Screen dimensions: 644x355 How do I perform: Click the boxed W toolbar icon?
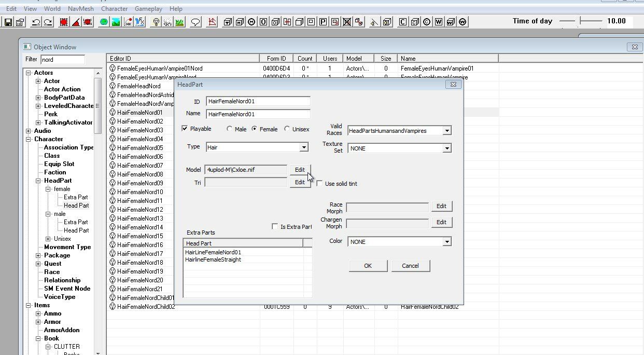[x=439, y=22]
